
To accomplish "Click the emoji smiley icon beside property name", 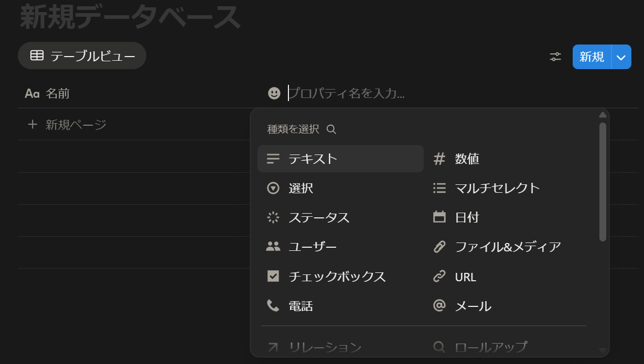I will pyautogui.click(x=274, y=93).
